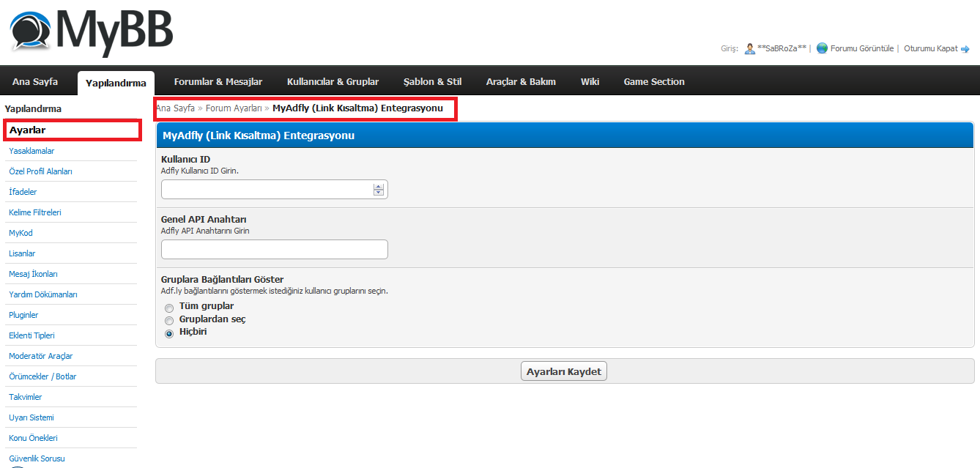Open MyKod in the sidebar

[21, 233]
